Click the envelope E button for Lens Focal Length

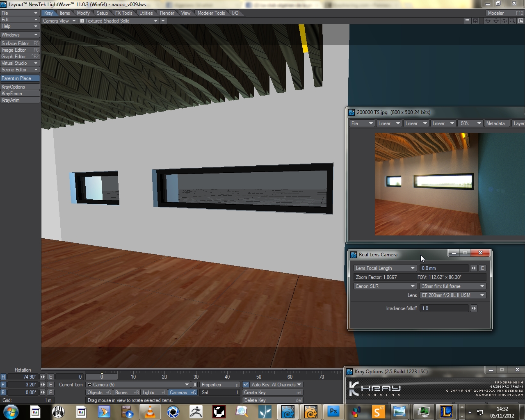[482, 268]
